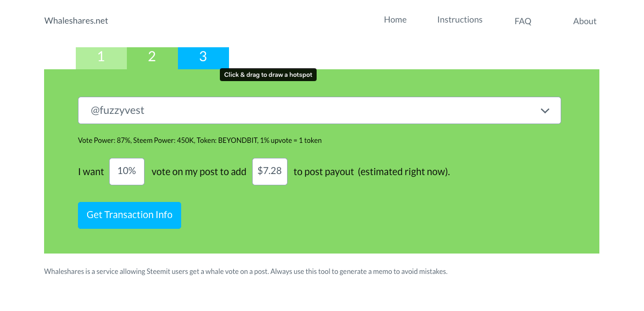Open the Home page link
644x311 pixels.
pyautogui.click(x=395, y=20)
